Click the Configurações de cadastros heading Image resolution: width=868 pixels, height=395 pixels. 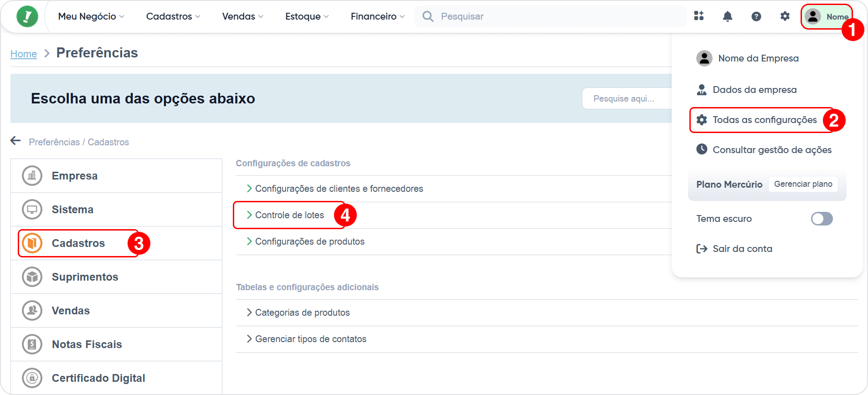293,163
